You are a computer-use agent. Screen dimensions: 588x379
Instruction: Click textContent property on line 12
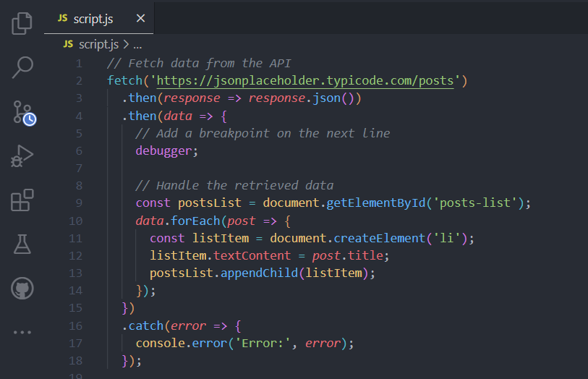(252, 255)
